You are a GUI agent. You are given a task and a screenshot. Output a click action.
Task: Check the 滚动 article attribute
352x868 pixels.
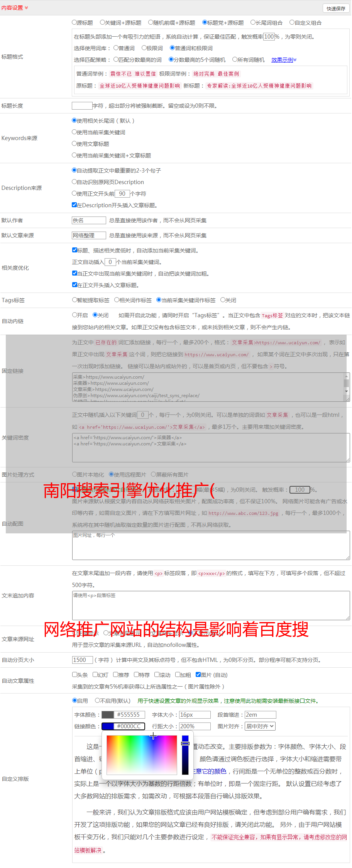pos(157,675)
